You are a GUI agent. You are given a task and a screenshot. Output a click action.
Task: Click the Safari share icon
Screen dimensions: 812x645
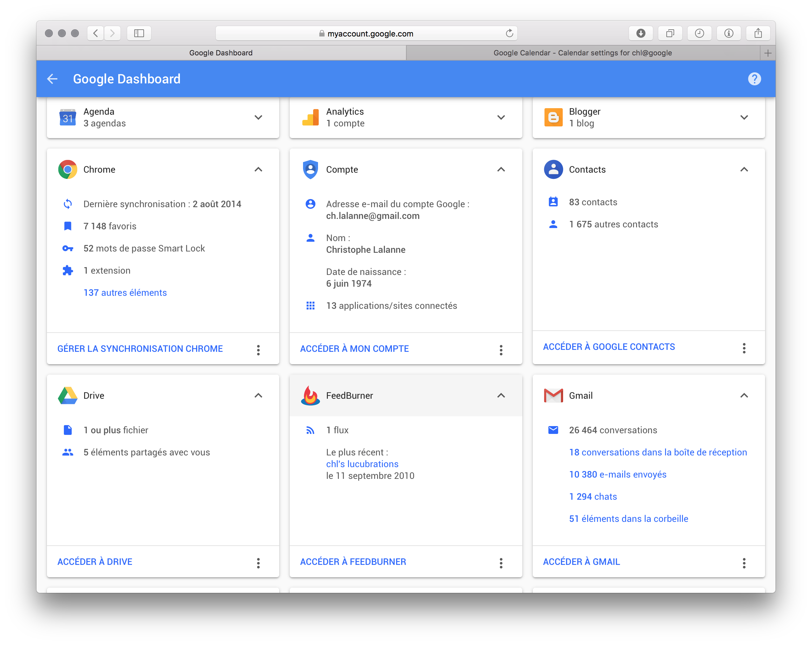(x=758, y=34)
